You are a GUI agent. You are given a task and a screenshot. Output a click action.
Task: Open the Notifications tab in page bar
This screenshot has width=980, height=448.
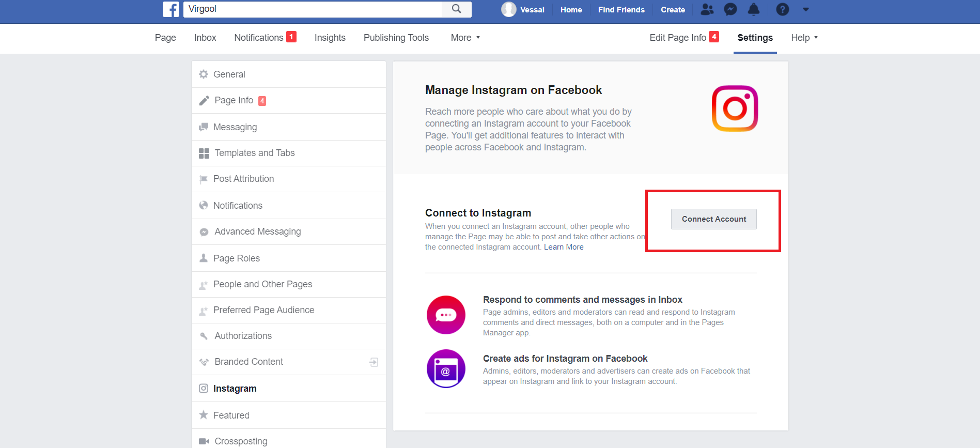259,38
